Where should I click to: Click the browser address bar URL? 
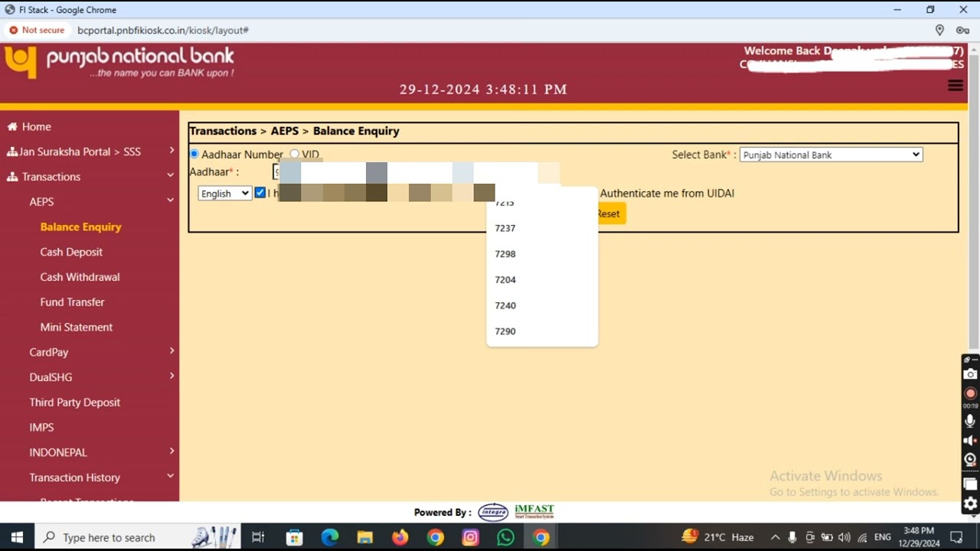(162, 30)
